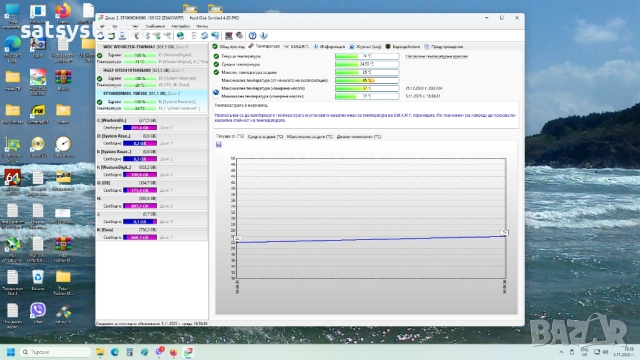Switch to the Общ преглед overview tab
Screen dimensions: 640x360
click(229, 47)
